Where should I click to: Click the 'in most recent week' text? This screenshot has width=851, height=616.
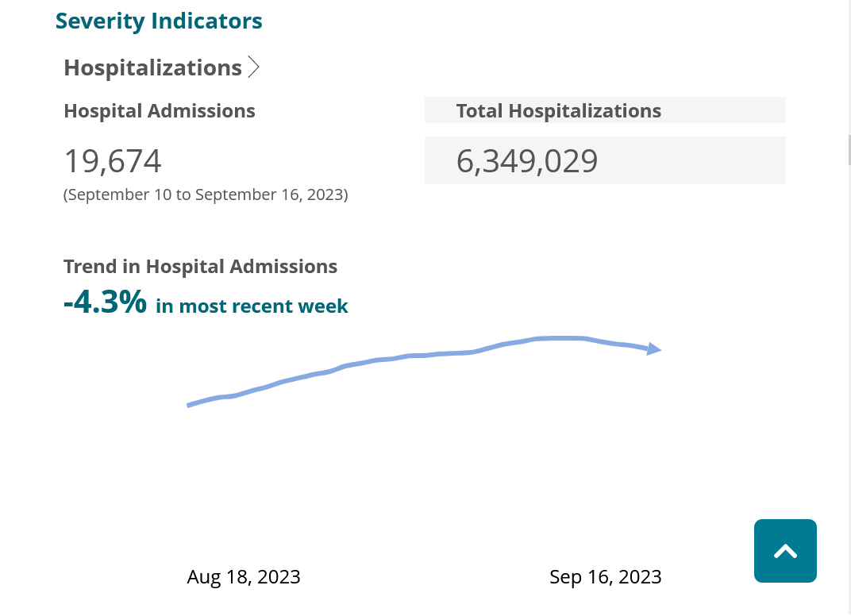pyautogui.click(x=252, y=306)
